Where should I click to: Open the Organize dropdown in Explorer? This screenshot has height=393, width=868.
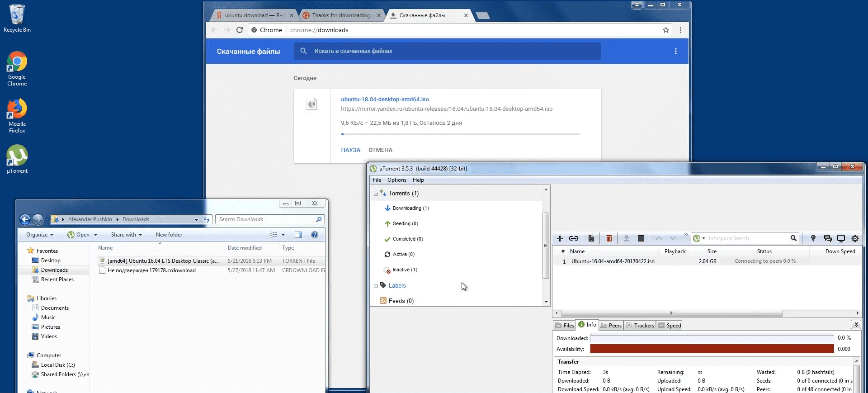[40, 235]
